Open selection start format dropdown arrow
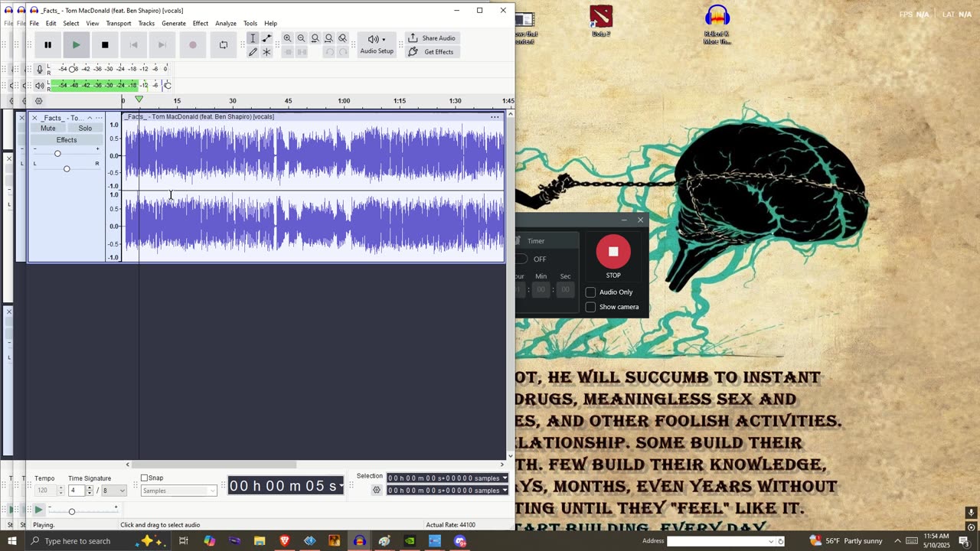The width and height of the screenshot is (980, 551). coord(504,478)
